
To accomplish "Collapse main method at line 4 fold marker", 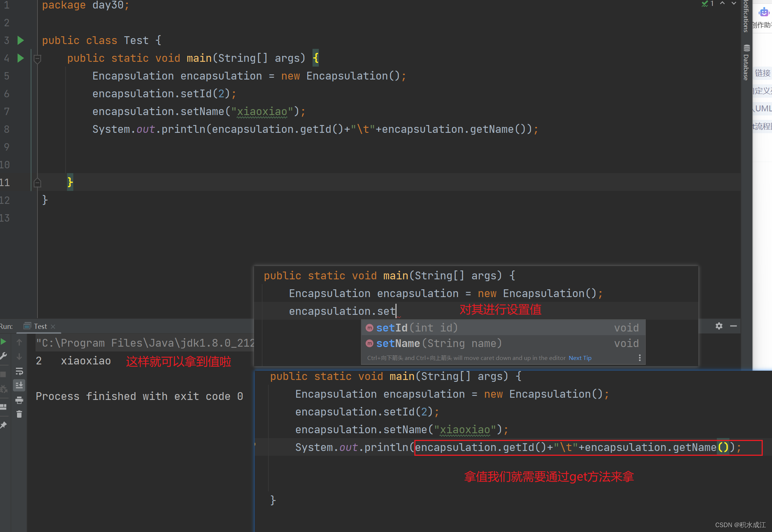I will point(37,58).
